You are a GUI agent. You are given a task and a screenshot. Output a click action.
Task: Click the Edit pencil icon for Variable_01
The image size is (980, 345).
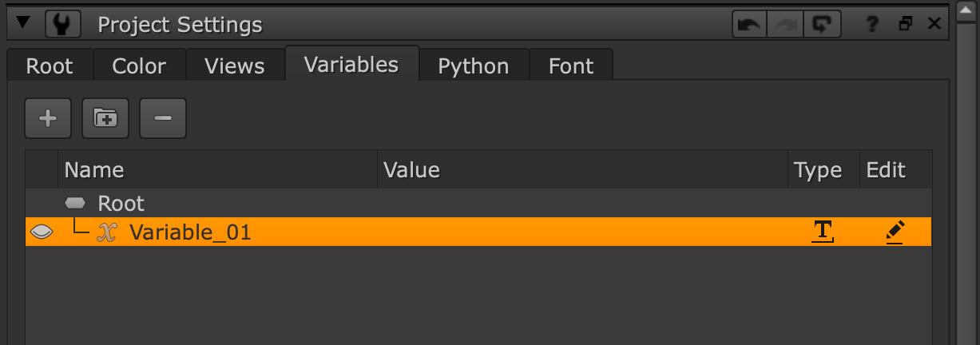click(x=895, y=232)
